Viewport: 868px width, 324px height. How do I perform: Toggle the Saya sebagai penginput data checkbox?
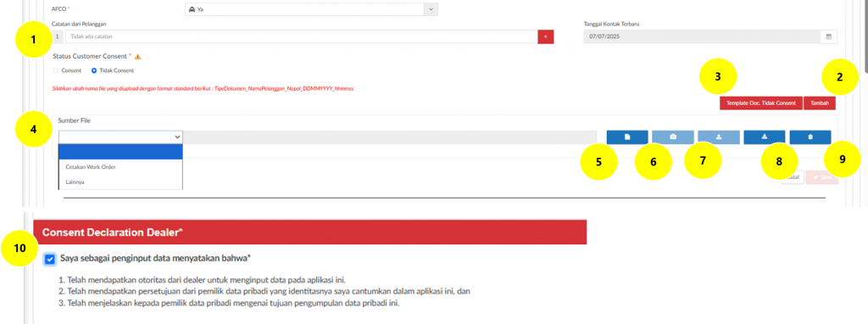click(x=50, y=259)
